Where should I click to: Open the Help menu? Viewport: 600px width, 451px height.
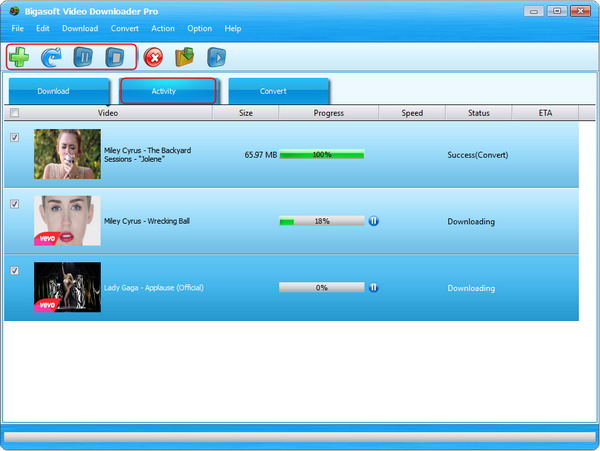click(233, 28)
